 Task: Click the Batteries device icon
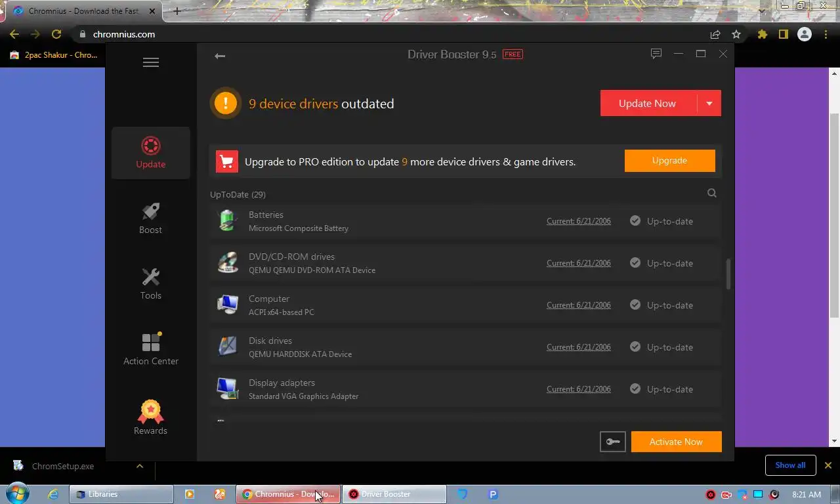click(227, 221)
